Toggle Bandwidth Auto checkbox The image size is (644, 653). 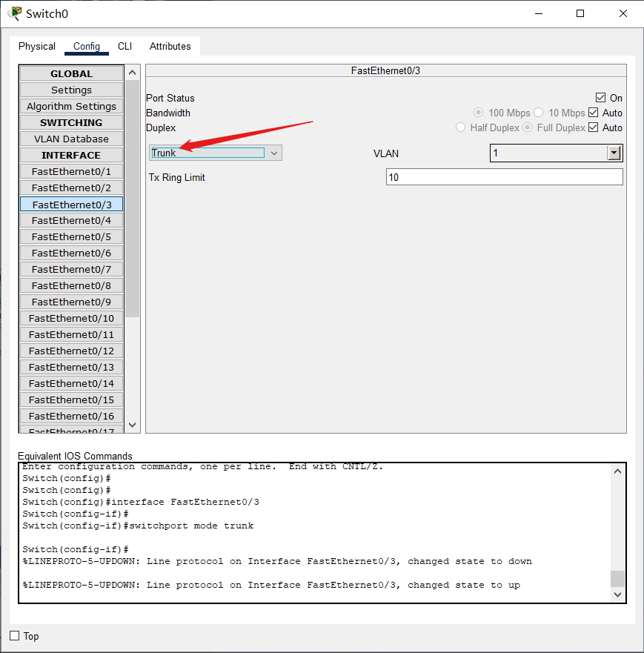[593, 113]
